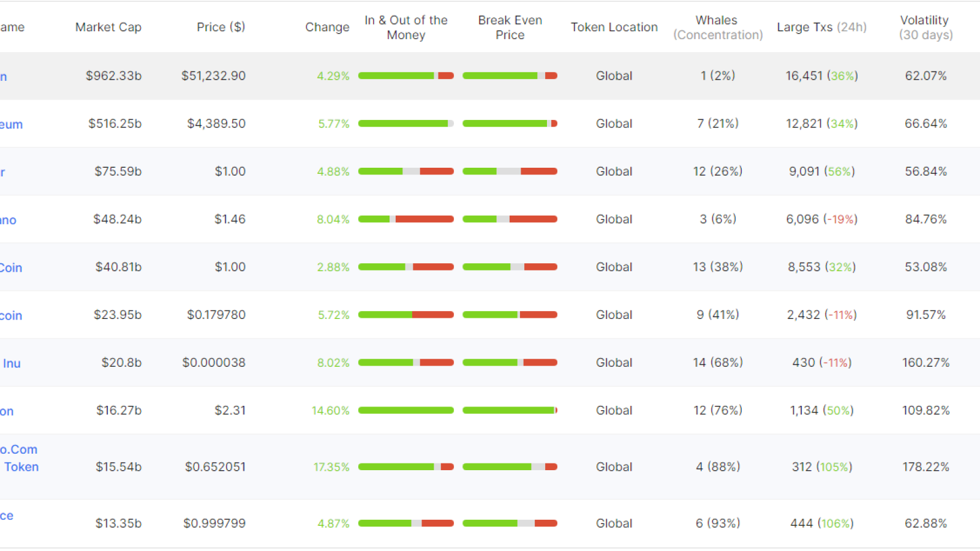The image size is (980, 551).
Task: Sort by Whales (Concentration) header
Action: [718, 28]
